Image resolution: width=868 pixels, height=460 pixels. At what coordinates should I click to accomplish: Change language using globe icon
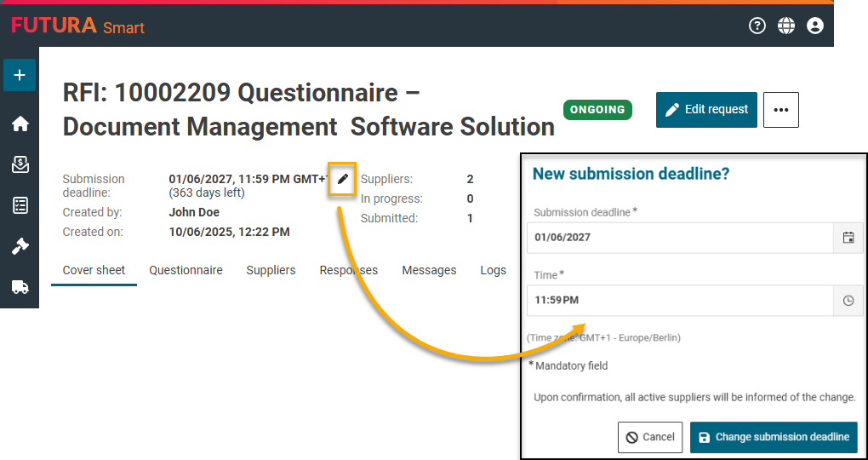pyautogui.click(x=786, y=26)
